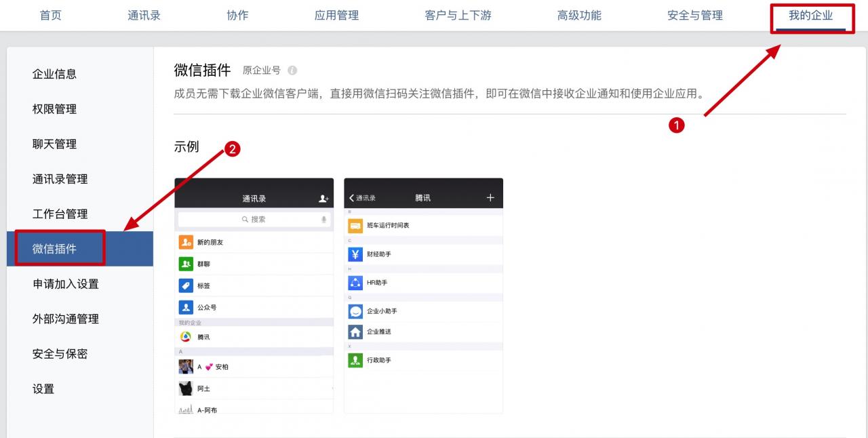Click the back arrow labeled 通讯录 in the 腾讯 screen
The image size is (868, 438).
[x=362, y=198]
